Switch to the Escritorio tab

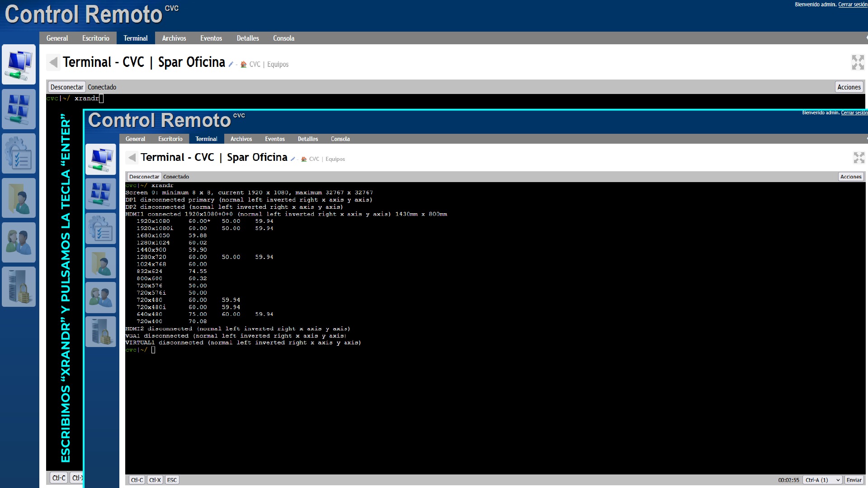(95, 38)
